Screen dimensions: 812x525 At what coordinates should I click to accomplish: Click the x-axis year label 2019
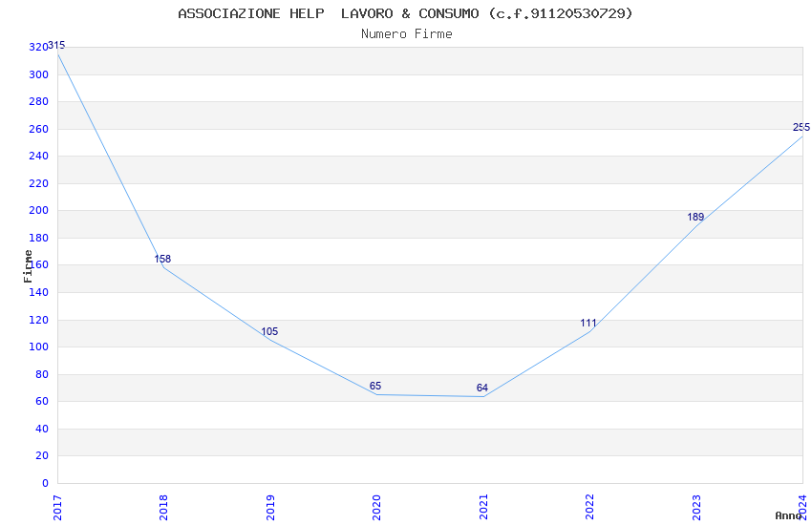point(270,508)
